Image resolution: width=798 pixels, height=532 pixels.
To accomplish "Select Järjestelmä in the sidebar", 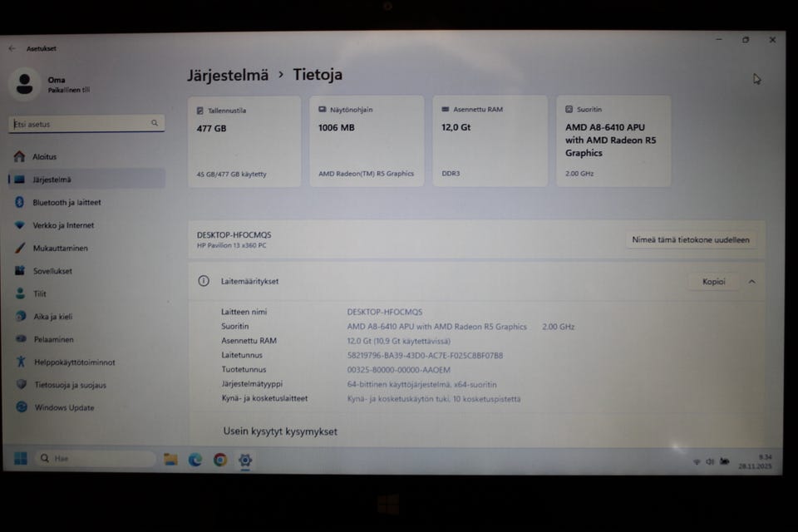I will tap(86, 180).
